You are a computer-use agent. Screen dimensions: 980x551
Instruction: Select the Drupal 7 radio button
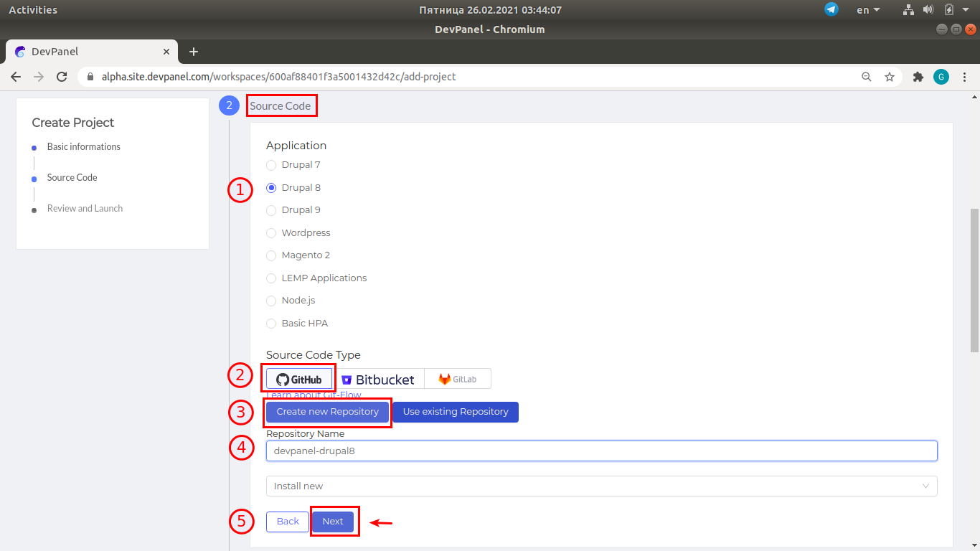271,165
